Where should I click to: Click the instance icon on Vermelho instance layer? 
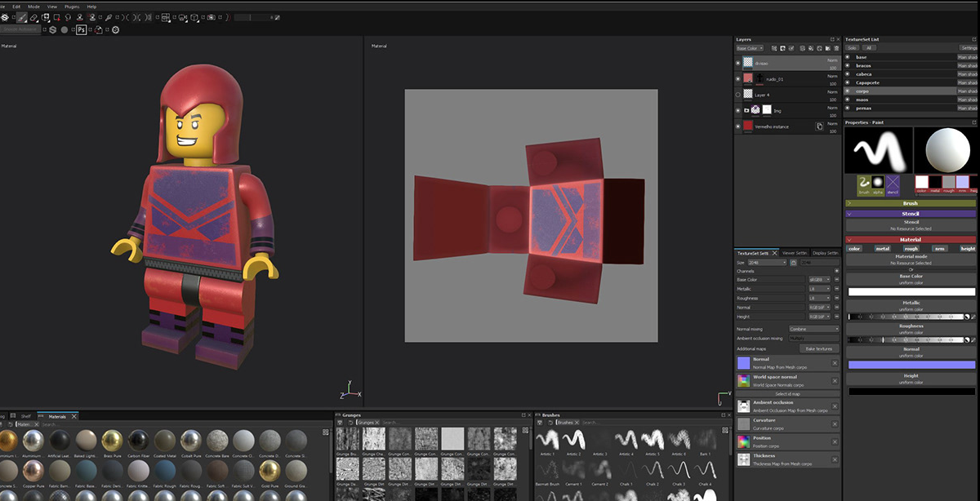819,126
